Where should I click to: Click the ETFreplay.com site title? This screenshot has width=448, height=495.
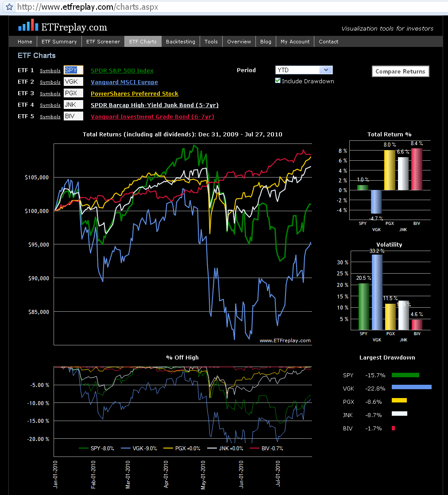[x=74, y=27]
